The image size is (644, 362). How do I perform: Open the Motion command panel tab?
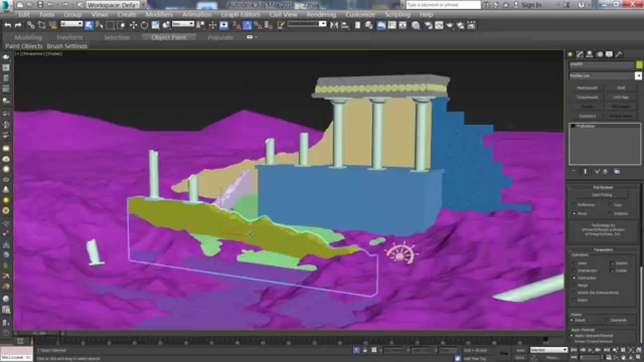(600, 54)
